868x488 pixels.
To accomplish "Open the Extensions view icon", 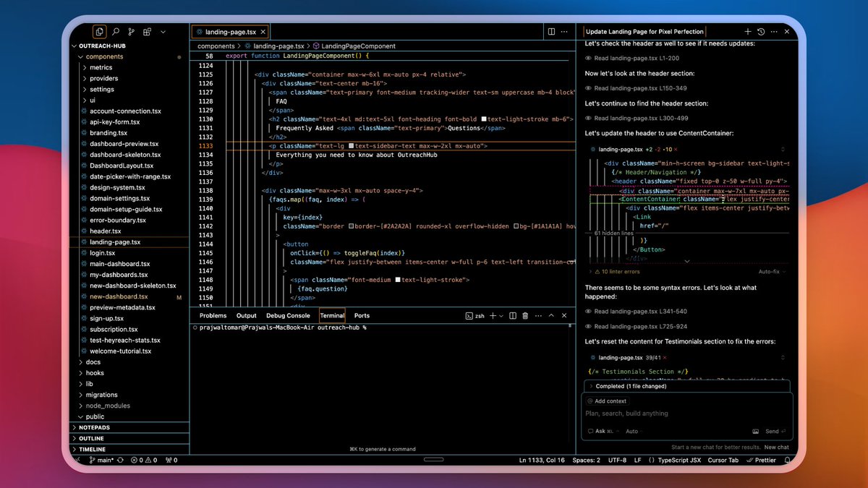I will point(148,32).
